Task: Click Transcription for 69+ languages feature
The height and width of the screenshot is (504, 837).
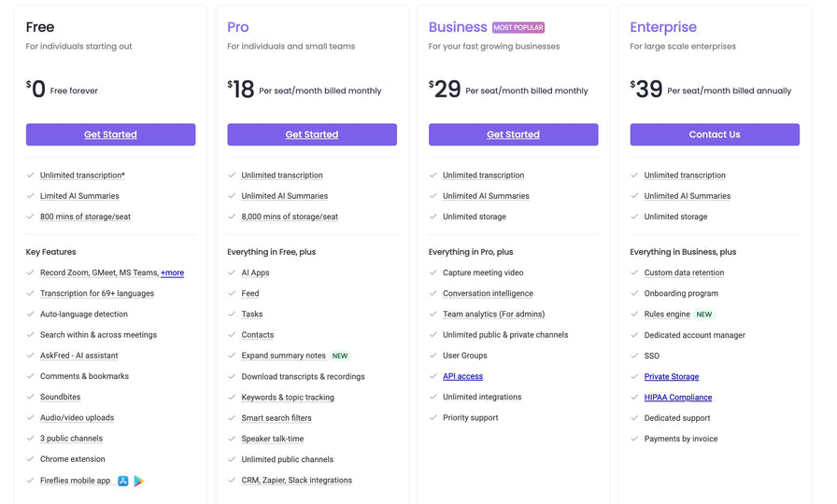Action: [96, 293]
